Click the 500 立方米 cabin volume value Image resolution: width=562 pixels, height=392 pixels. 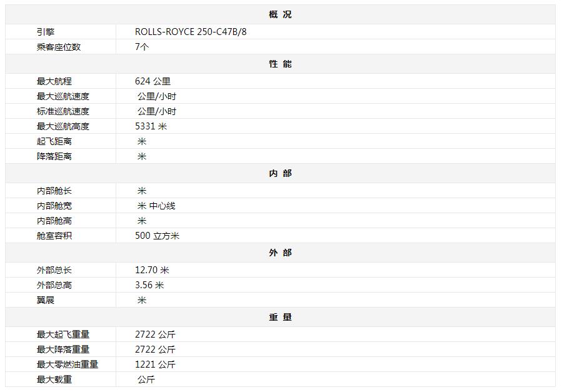157,236
